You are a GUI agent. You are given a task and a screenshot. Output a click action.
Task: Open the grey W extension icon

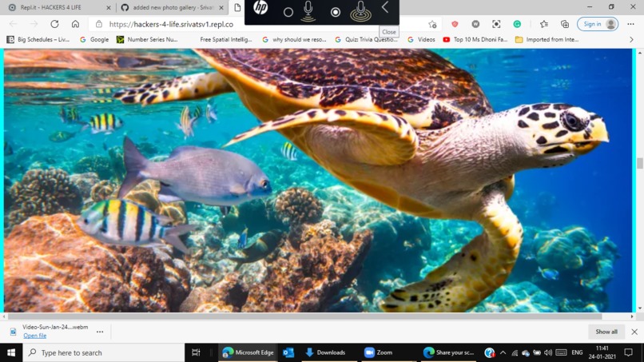click(x=475, y=24)
